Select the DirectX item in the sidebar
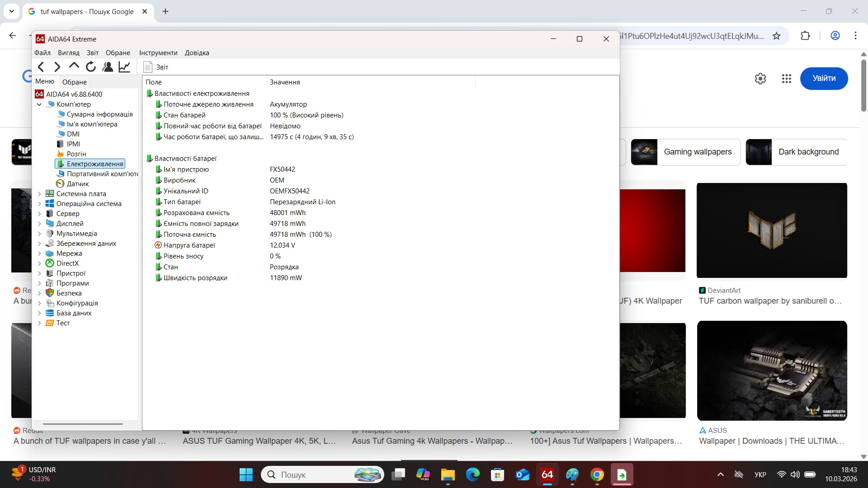This screenshot has height=488, width=868. coord(67,263)
